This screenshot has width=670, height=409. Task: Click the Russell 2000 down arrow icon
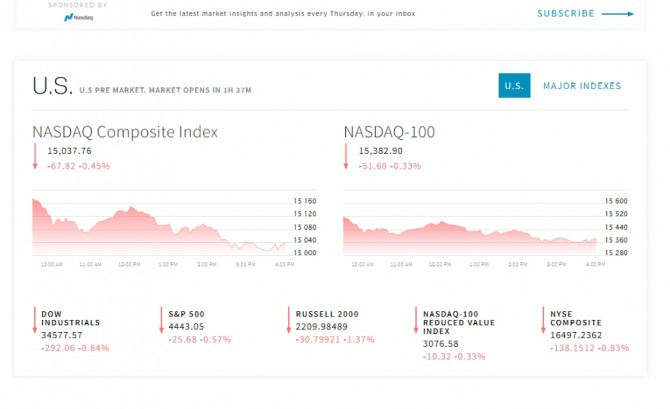tap(287, 319)
